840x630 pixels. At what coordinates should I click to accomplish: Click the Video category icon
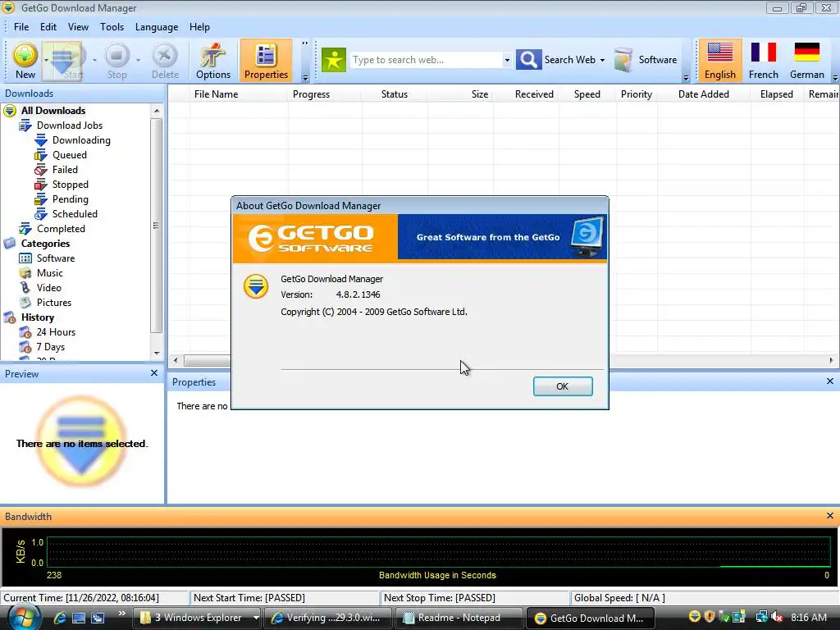[x=25, y=288]
